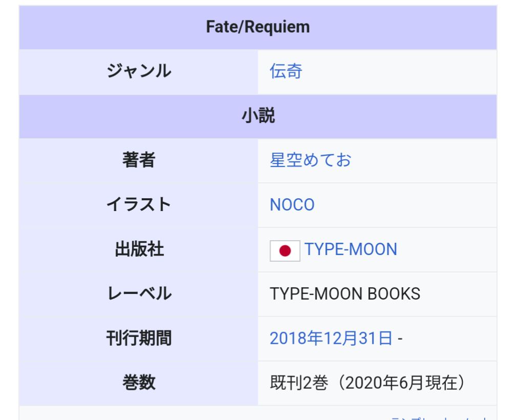Click the 小説 section header
516x420 pixels.
258,116
